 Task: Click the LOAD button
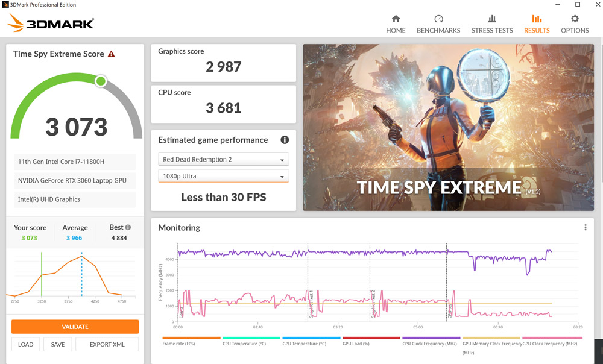coord(25,344)
